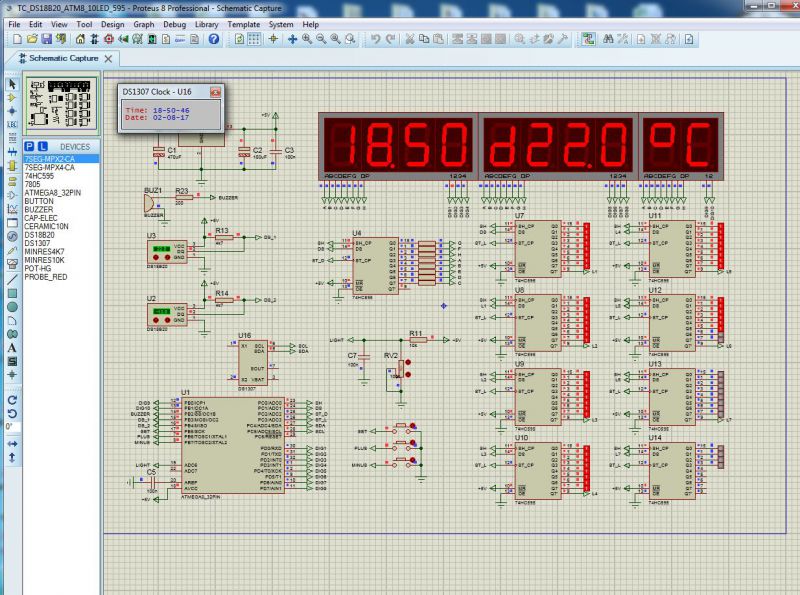Viewport: 800px width, 595px height.
Task: Select ATMEGA8_32PIN device entry
Action: coord(61,193)
